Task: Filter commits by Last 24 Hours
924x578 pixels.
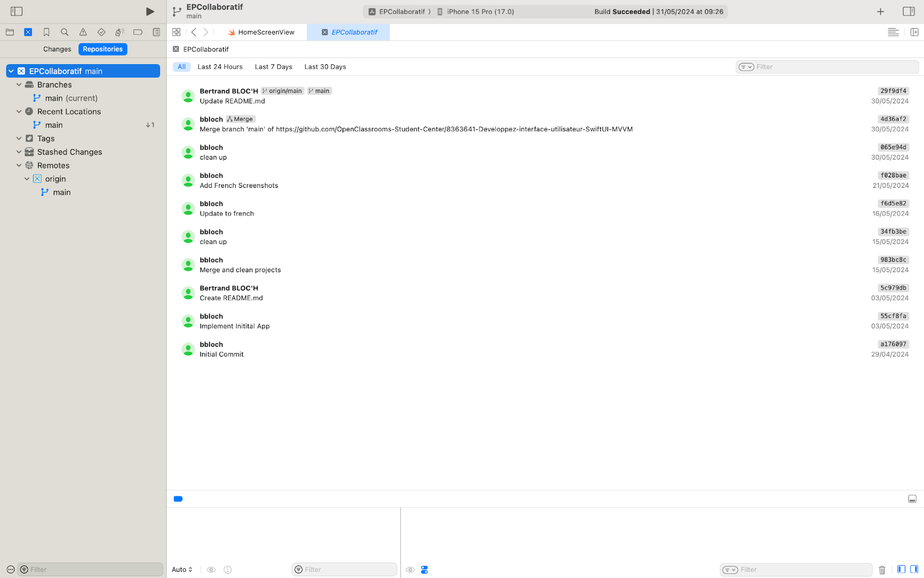Action: [220, 67]
